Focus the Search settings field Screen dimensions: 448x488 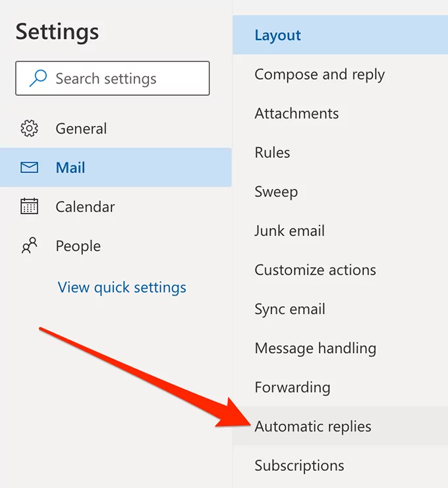click(x=113, y=78)
